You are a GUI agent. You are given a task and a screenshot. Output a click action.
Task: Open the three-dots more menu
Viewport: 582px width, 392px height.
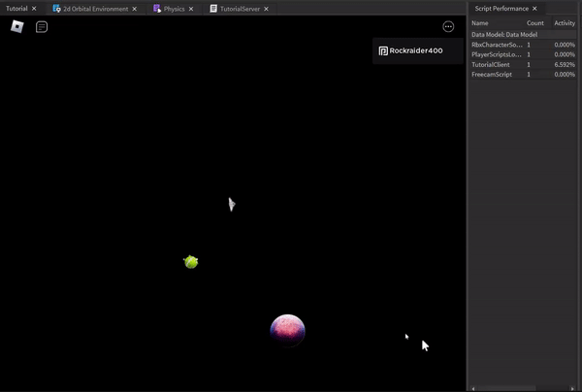448,27
